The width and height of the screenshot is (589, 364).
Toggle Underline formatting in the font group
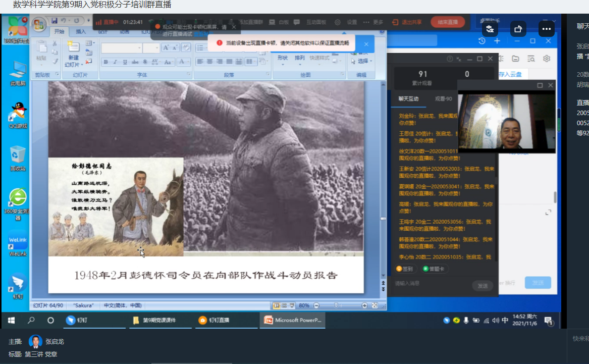click(x=125, y=62)
